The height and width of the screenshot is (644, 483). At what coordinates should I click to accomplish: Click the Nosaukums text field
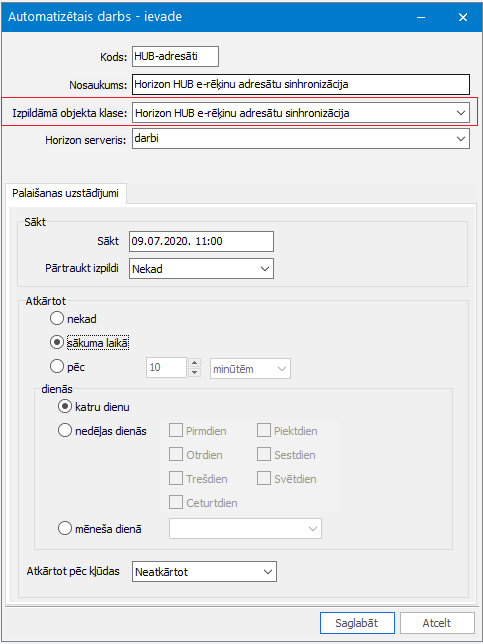(x=301, y=85)
